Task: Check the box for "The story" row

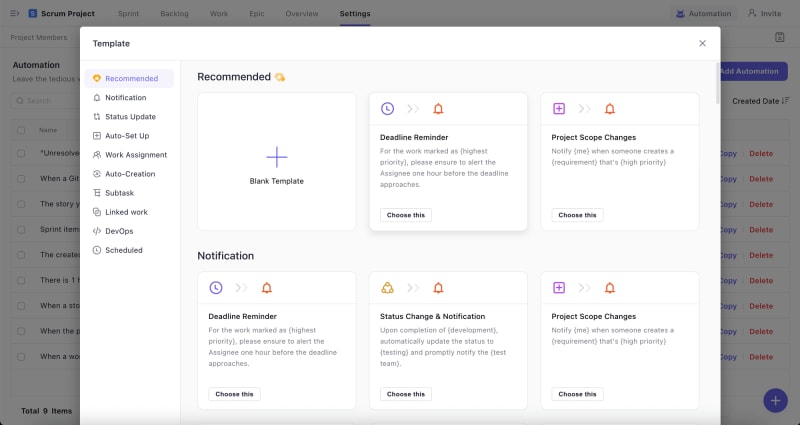Action: (x=21, y=204)
